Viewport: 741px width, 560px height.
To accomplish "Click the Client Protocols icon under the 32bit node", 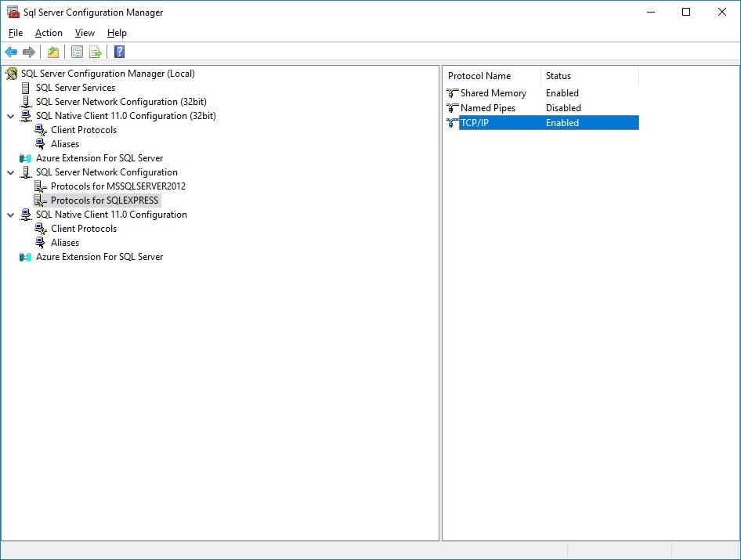I will coord(41,130).
